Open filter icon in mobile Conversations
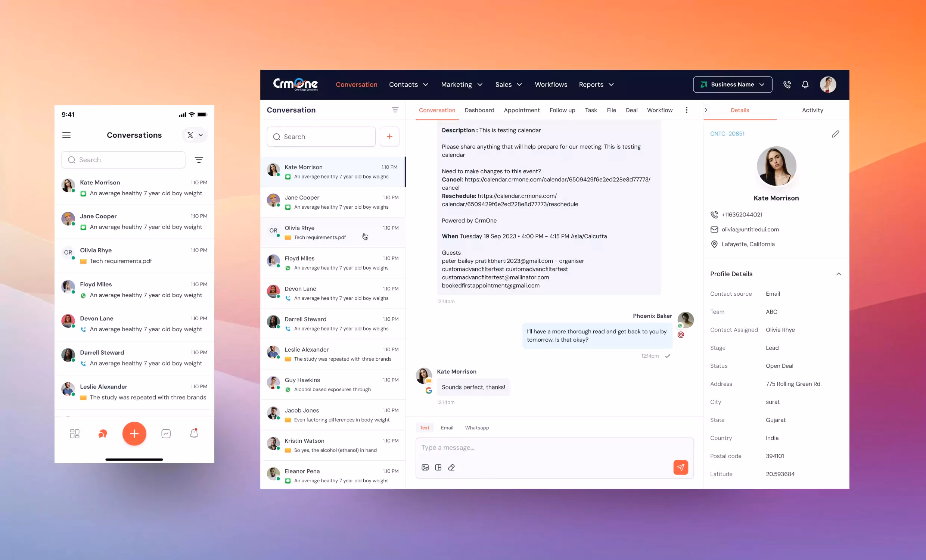 199,160
